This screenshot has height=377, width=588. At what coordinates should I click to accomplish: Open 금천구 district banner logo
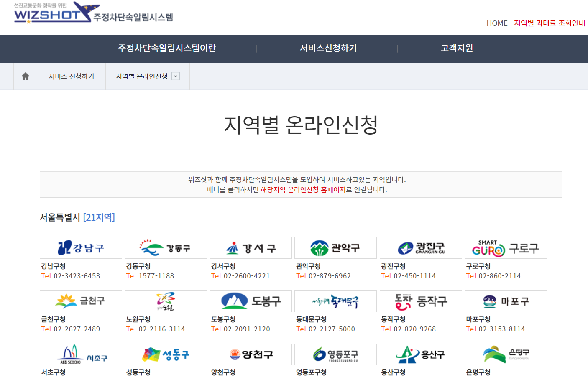81,301
